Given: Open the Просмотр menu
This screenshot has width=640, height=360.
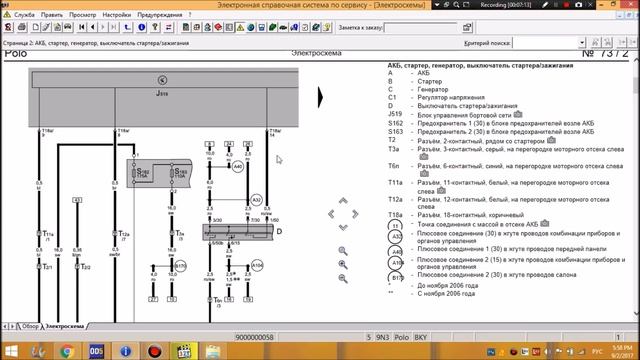Looking at the screenshot, I should click(82, 15).
